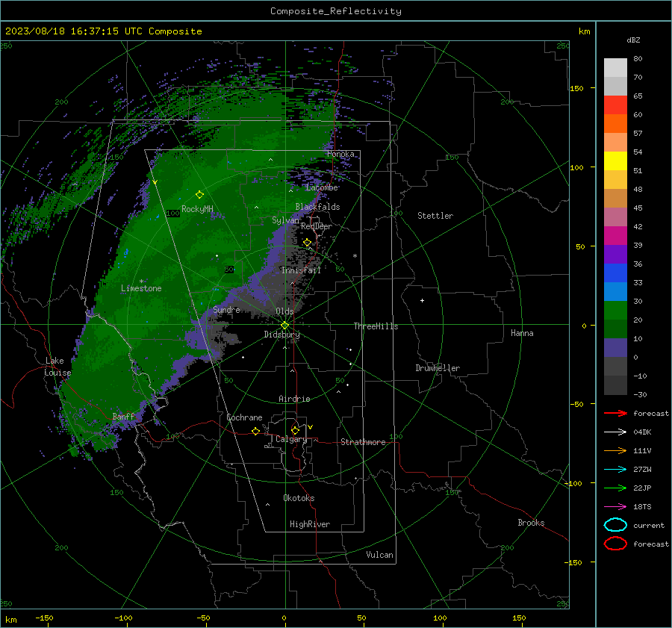Select the purple 39 dBZ color swatch

[615, 254]
